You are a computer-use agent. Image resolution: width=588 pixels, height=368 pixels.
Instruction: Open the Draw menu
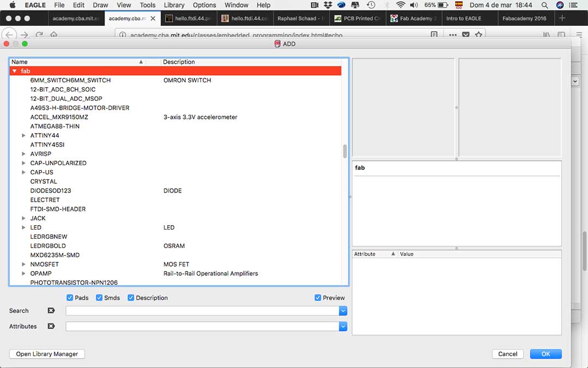101,5
